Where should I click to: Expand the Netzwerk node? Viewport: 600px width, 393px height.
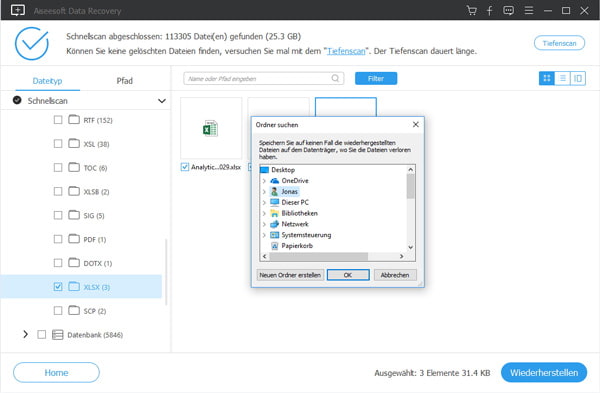pyautogui.click(x=264, y=224)
